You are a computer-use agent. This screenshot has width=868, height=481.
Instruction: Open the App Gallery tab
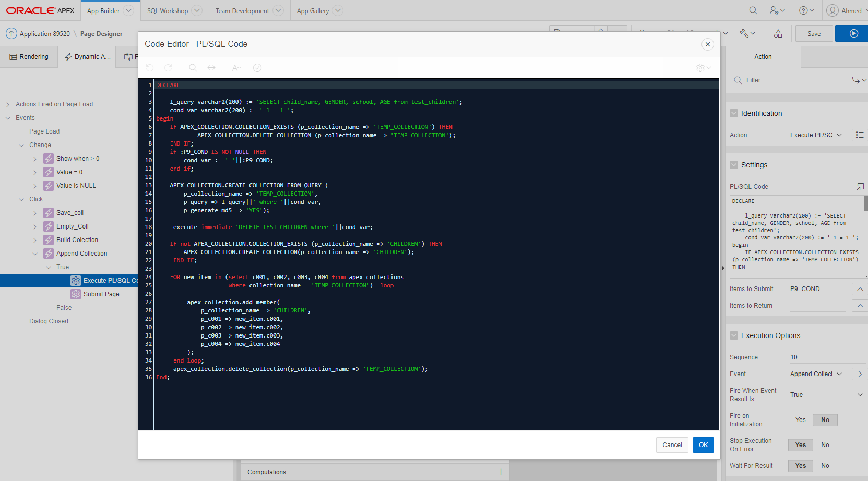pos(313,10)
